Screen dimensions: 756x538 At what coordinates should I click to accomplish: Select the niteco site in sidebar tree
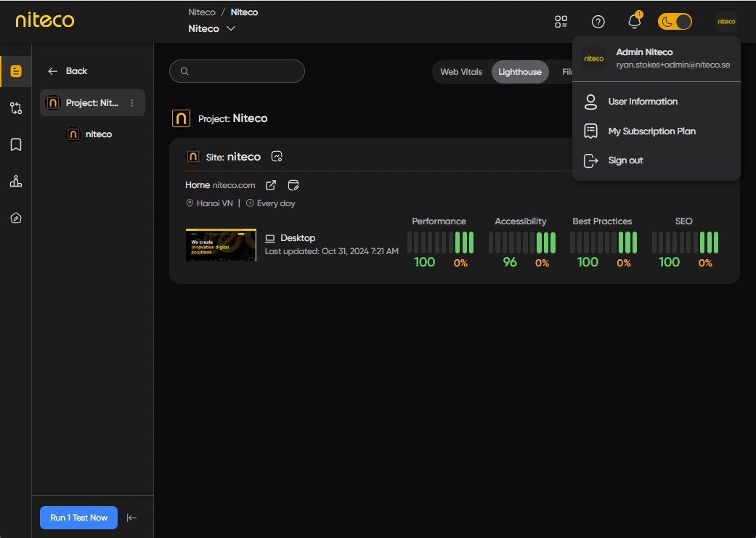click(89, 134)
